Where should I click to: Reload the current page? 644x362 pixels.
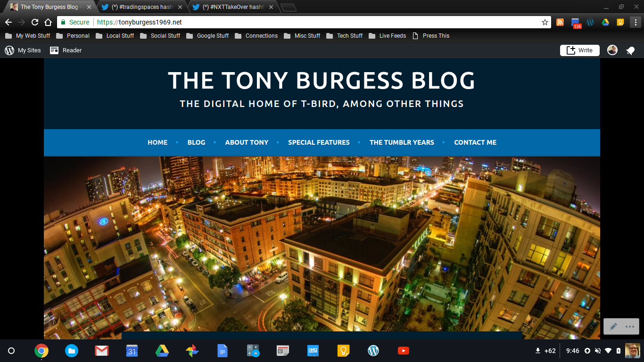point(34,22)
